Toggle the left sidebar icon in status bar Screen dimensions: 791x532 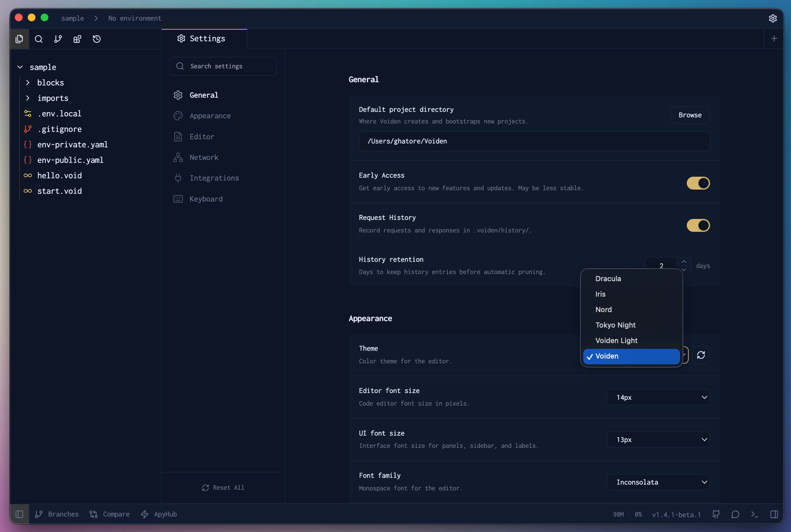[x=19, y=514]
